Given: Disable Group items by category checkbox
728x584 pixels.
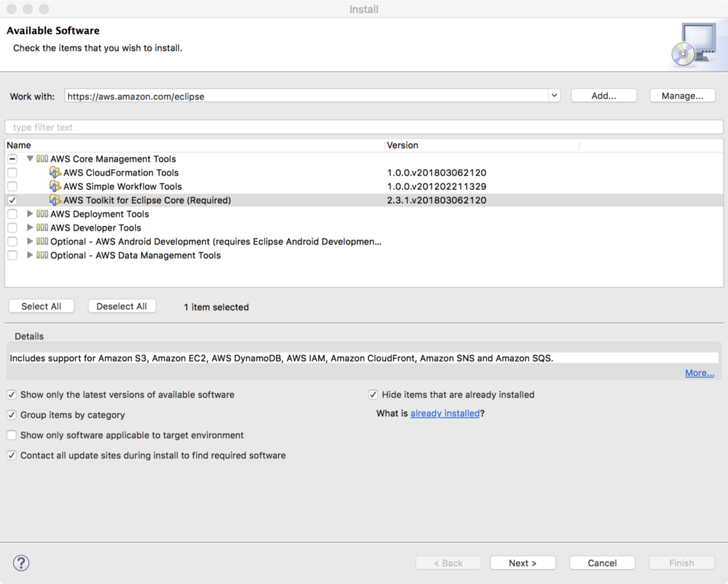Looking at the screenshot, I should click(12, 415).
